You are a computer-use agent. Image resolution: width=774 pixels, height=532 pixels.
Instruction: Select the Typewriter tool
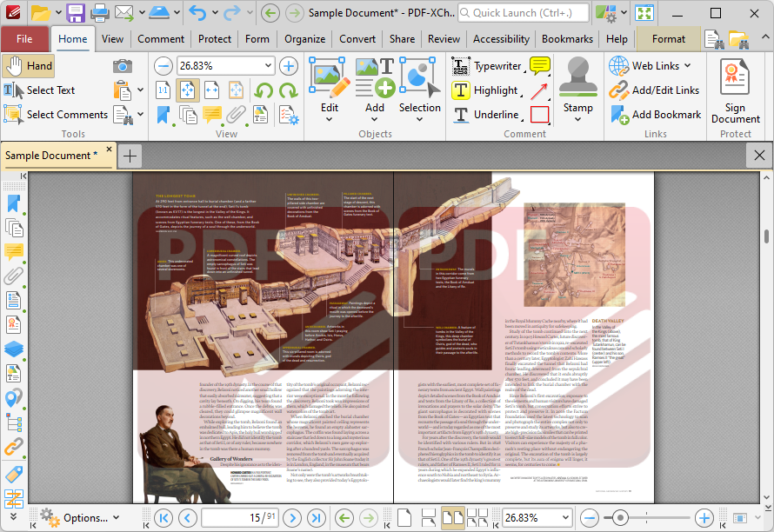(487, 66)
